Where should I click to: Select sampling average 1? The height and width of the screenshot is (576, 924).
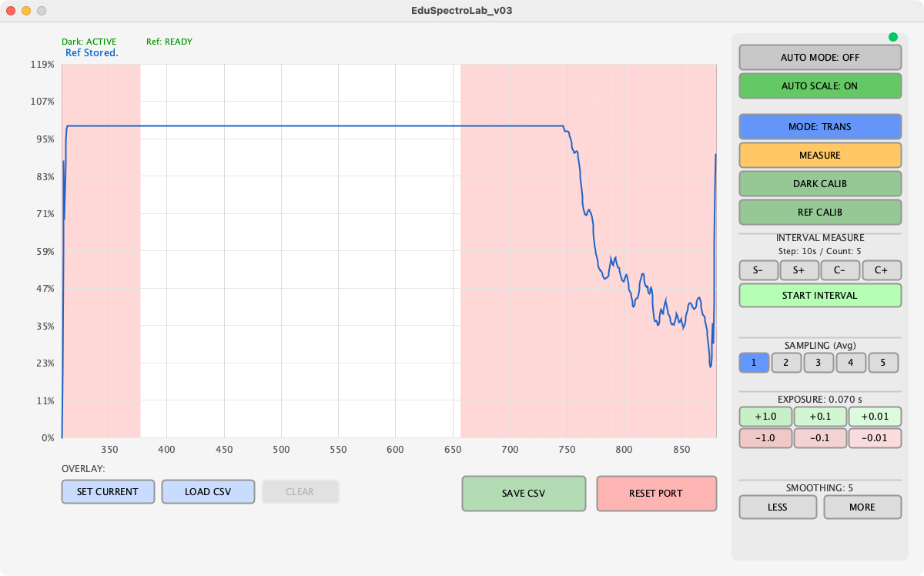755,363
